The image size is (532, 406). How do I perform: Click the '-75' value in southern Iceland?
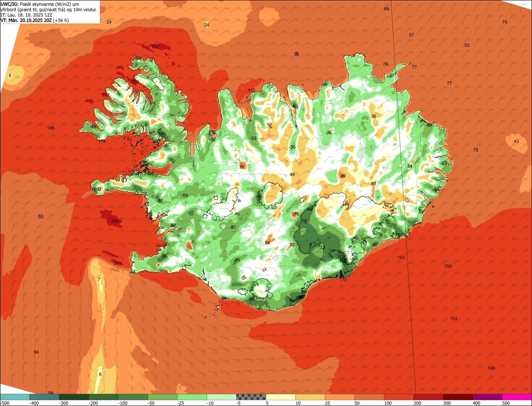(x=237, y=260)
